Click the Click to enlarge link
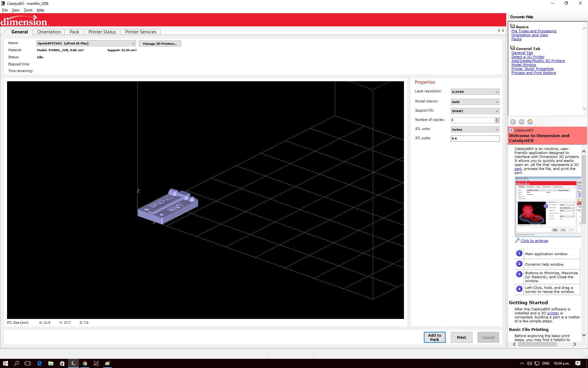This screenshot has height=368, width=588. [x=534, y=241]
